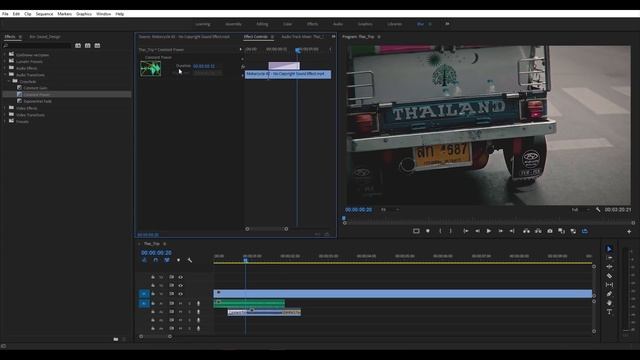This screenshot has height=360, width=640.
Task: Click Duration value in Effect Controls
Action: pos(204,66)
